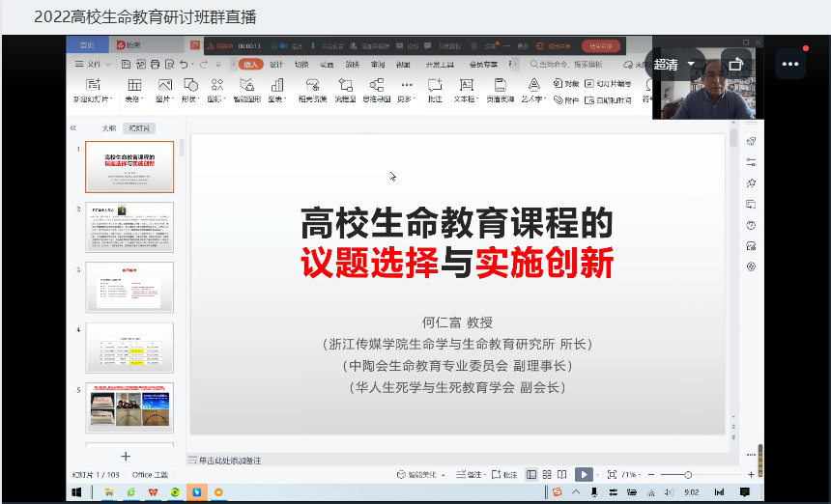Viewport: 831px width, 504px height.
Task: Open the 超清 video quality dropdown
Action: click(x=676, y=65)
